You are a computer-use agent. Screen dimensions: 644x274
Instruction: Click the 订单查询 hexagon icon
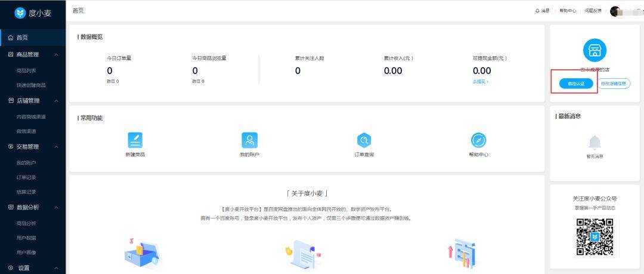pos(364,140)
